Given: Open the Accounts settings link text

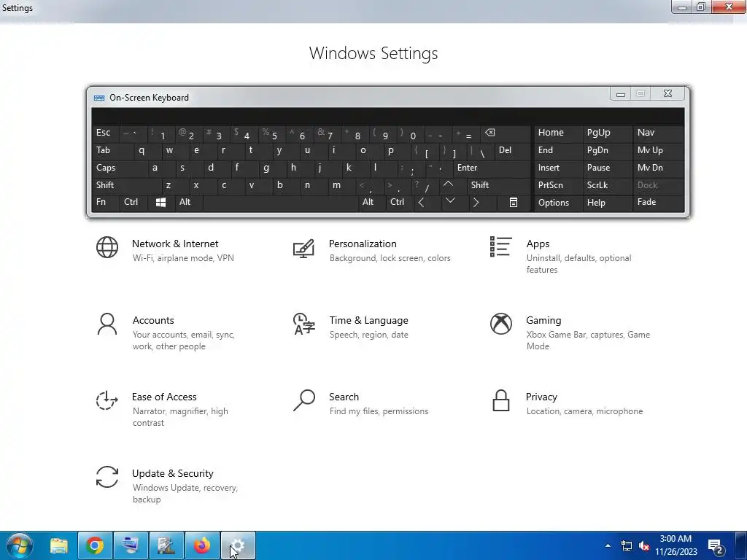Looking at the screenshot, I should tap(153, 321).
